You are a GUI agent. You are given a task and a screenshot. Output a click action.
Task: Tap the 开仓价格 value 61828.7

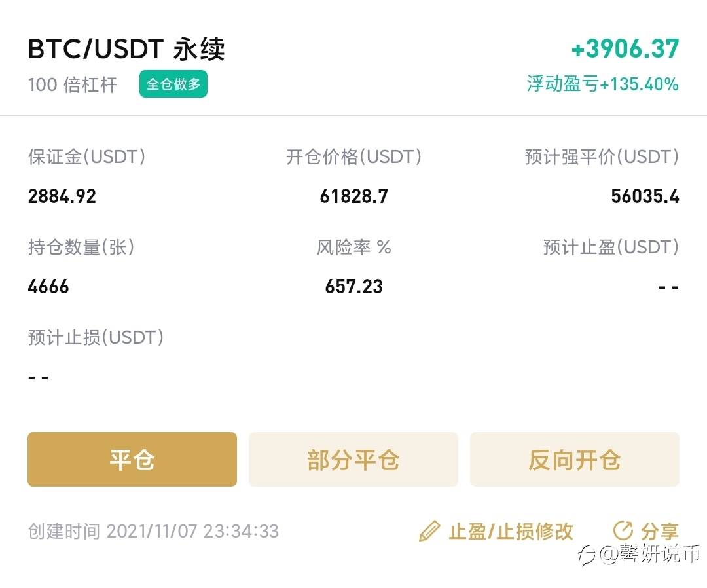353,196
